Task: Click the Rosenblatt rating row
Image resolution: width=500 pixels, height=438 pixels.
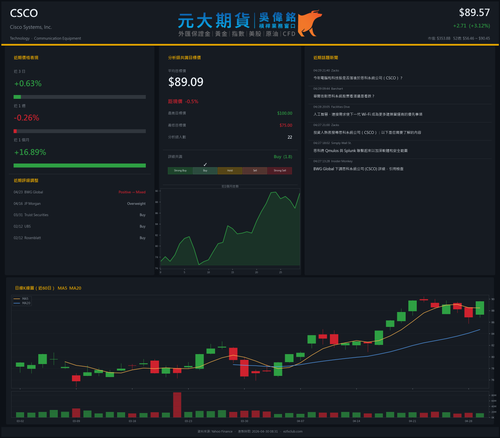Action: pos(80,238)
